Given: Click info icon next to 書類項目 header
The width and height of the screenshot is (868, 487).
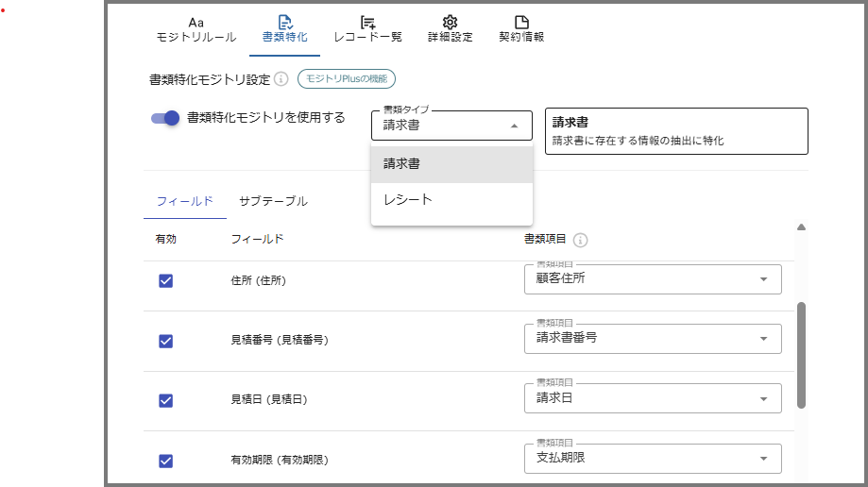Looking at the screenshot, I should tap(581, 240).
